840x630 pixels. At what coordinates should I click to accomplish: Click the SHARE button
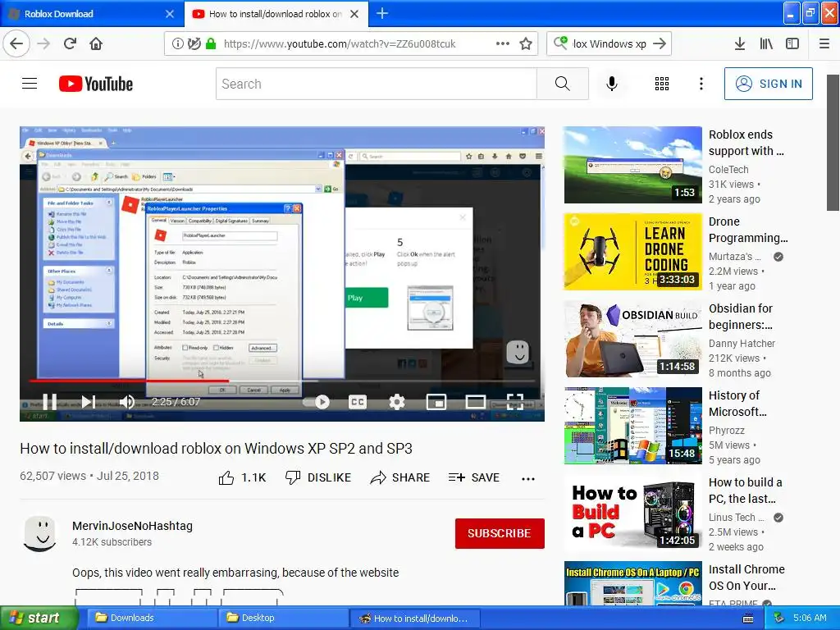[400, 477]
